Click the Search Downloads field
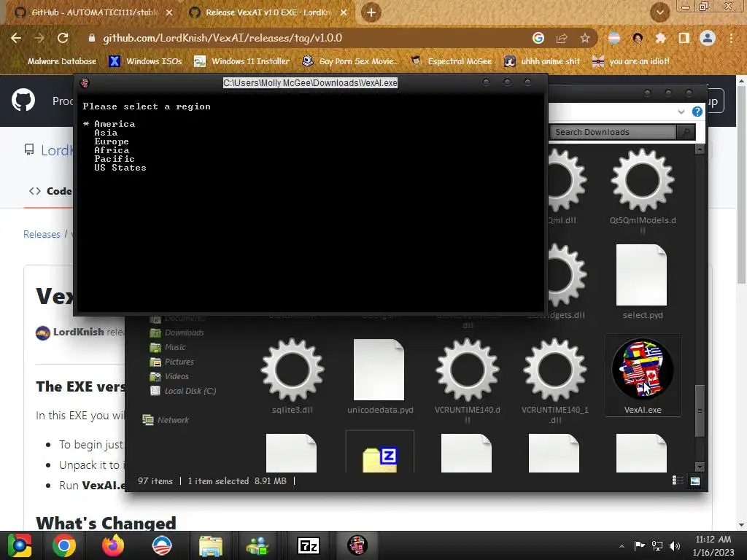This screenshot has width=747, height=560. coord(613,132)
